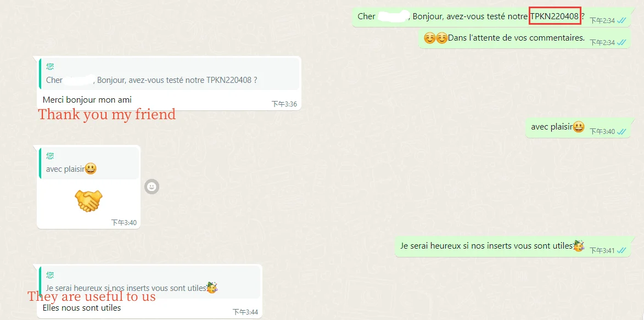This screenshot has height=320, width=644.
Task: Click the timestamp 下午3:36 on Merci message
Action: click(x=284, y=104)
